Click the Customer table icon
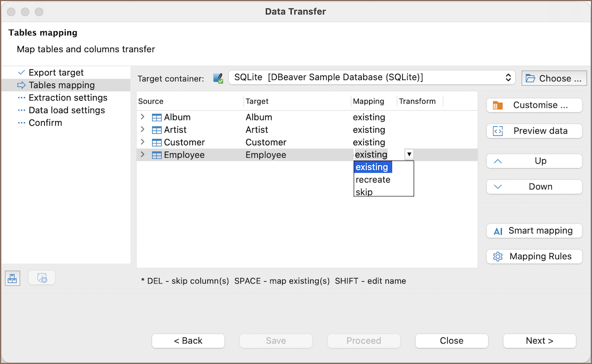Viewport: 592px width, 364px height. pos(156,143)
